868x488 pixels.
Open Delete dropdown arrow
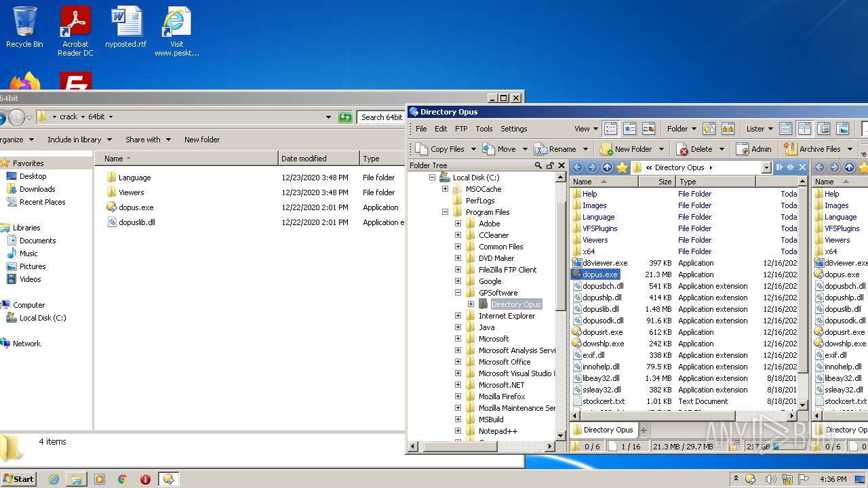(721, 149)
